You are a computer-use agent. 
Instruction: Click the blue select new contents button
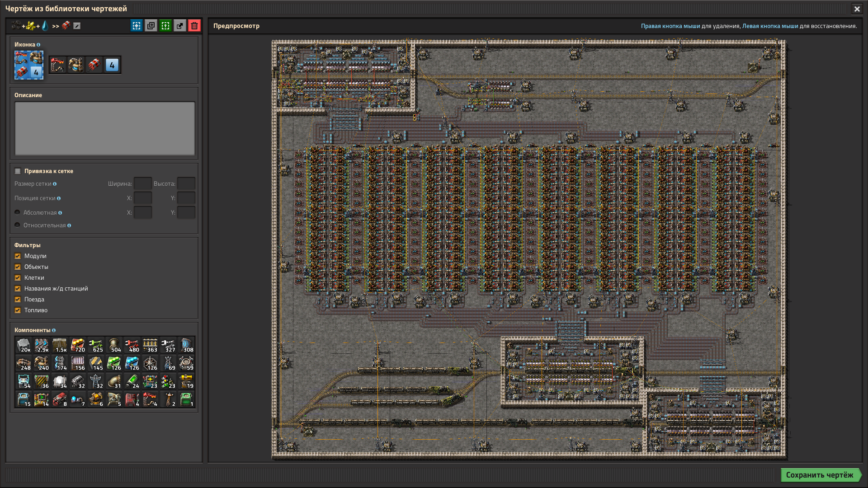point(137,26)
